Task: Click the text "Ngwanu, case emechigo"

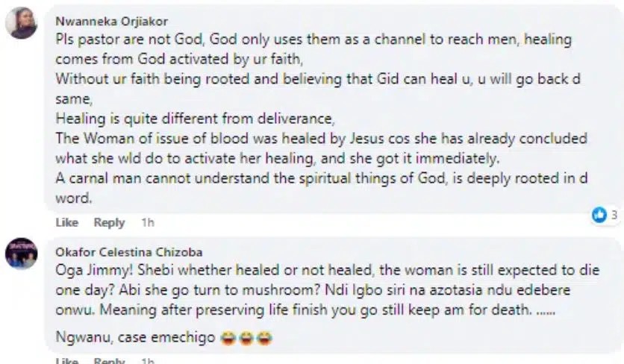Action: point(137,337)
